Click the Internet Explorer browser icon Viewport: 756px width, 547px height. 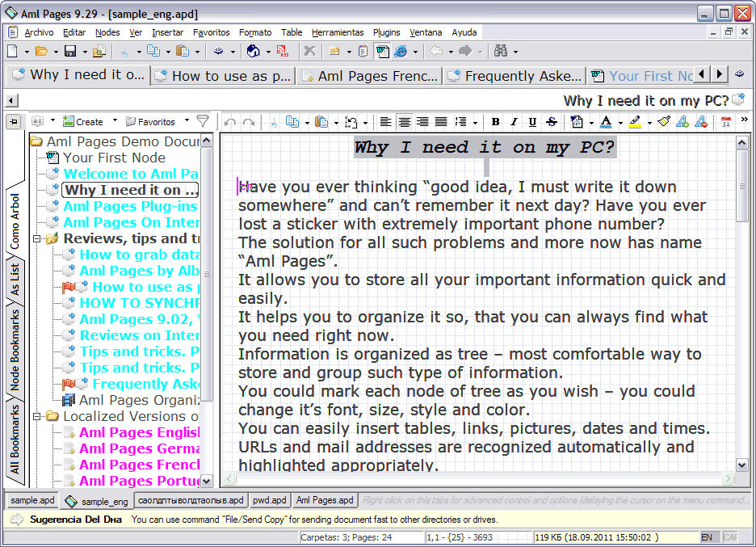pos(401,51)
